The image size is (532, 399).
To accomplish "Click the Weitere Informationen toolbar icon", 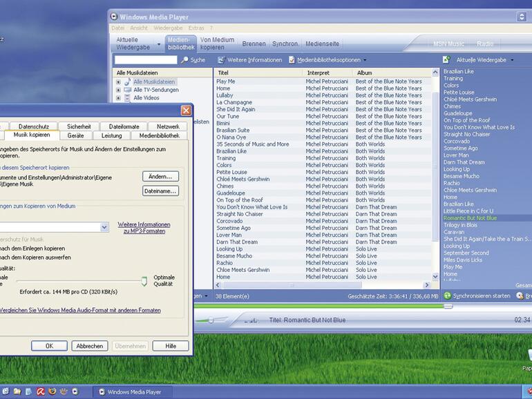I will point(221,60).
